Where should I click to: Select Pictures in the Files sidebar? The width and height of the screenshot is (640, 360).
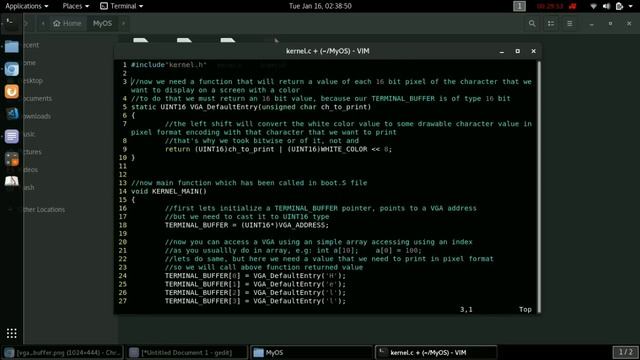(32, 152)
